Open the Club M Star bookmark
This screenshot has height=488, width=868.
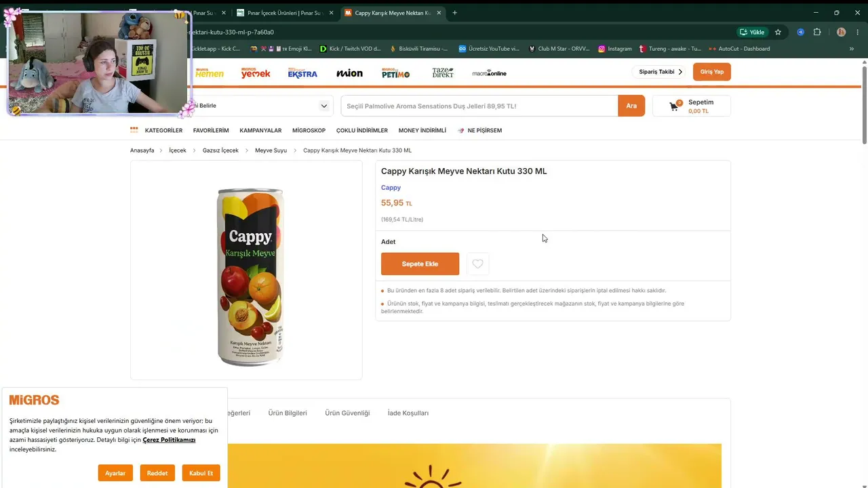click(559, 49)
